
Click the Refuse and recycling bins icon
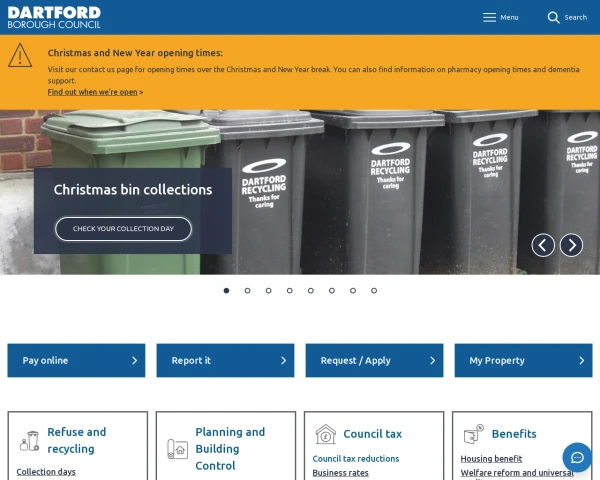[x=29, y=440]
